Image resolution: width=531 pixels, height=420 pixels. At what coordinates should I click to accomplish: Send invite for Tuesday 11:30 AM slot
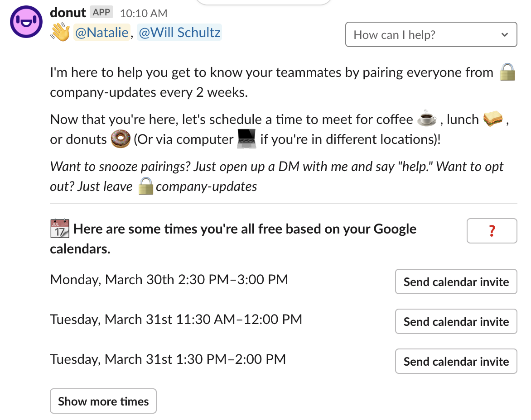coord(456,322)
